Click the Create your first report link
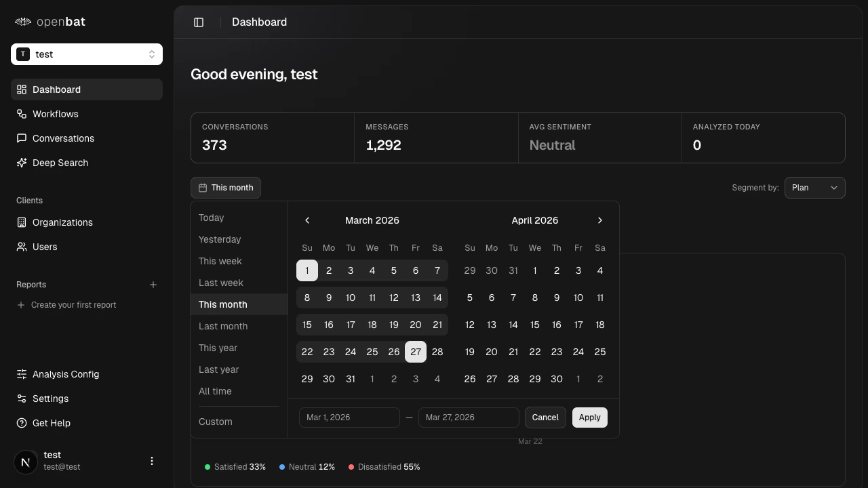 pos(73,305)
